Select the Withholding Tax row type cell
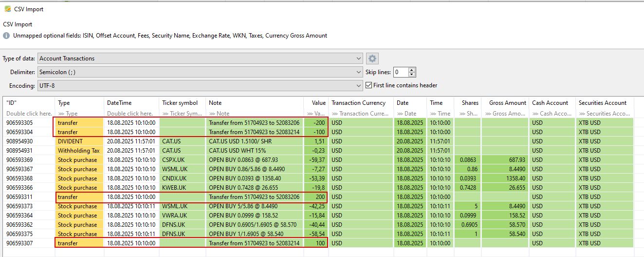644x257 pixels. tap(78, 151)
